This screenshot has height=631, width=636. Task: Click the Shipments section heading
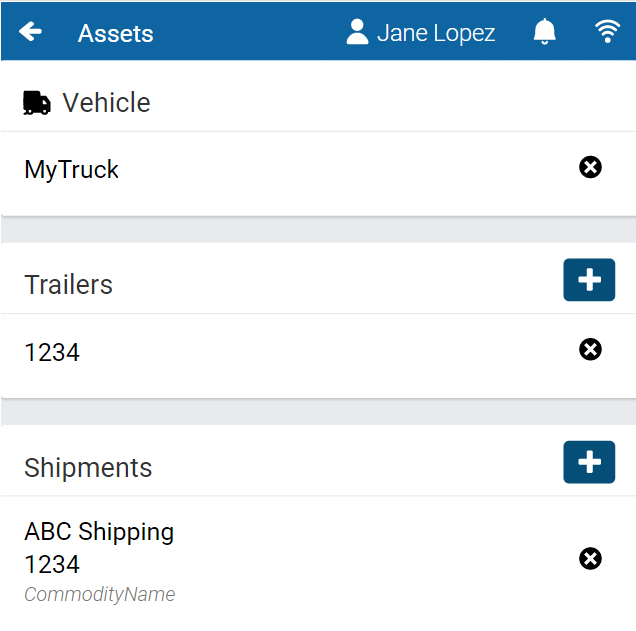point(88,468)
